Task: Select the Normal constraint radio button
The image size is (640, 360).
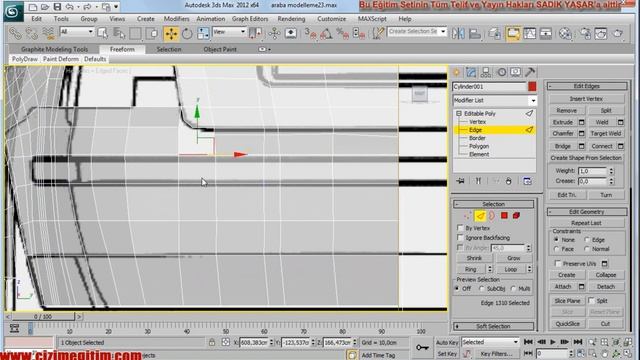Action: tap(587, 249)
